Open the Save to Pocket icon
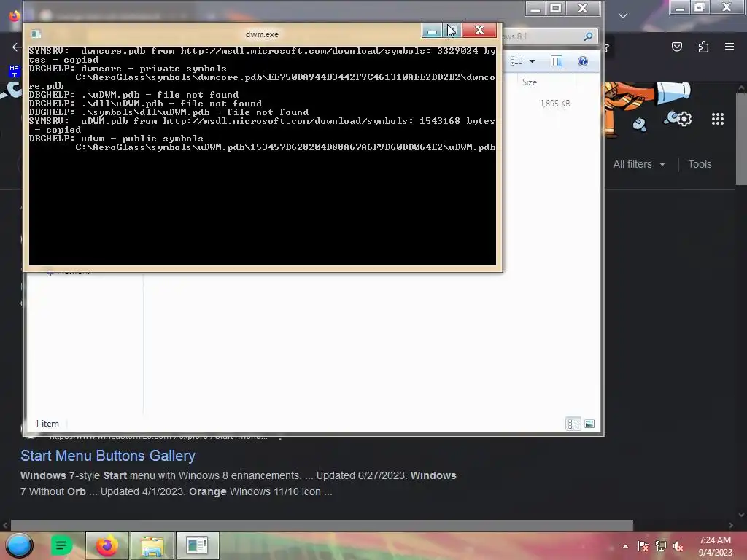 (677, 47)
